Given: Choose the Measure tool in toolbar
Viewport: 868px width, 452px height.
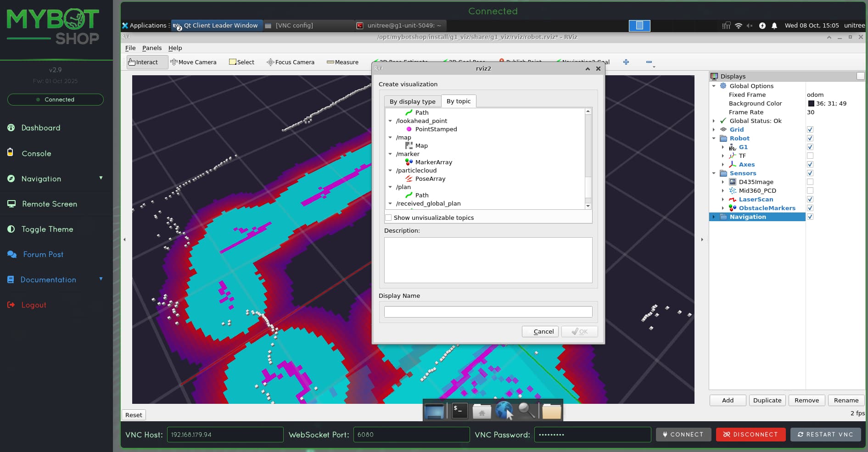Looking at the screenshot, I should point(342,62).
